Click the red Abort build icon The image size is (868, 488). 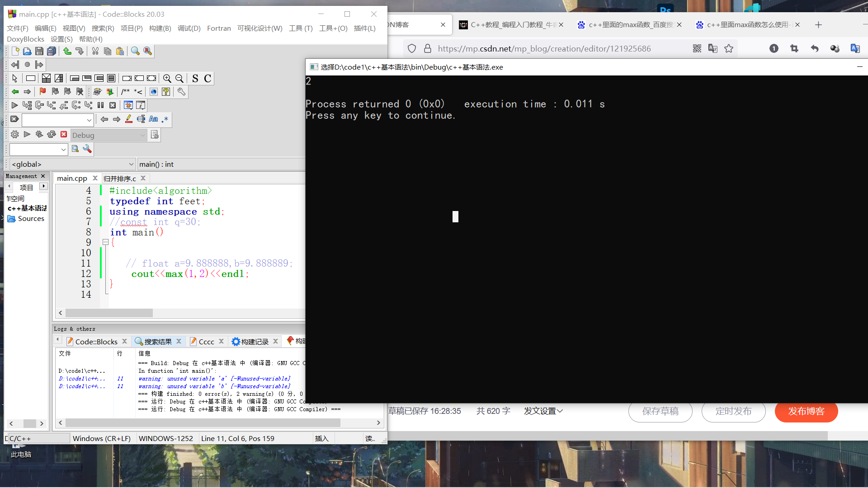[x=64, y=135]
